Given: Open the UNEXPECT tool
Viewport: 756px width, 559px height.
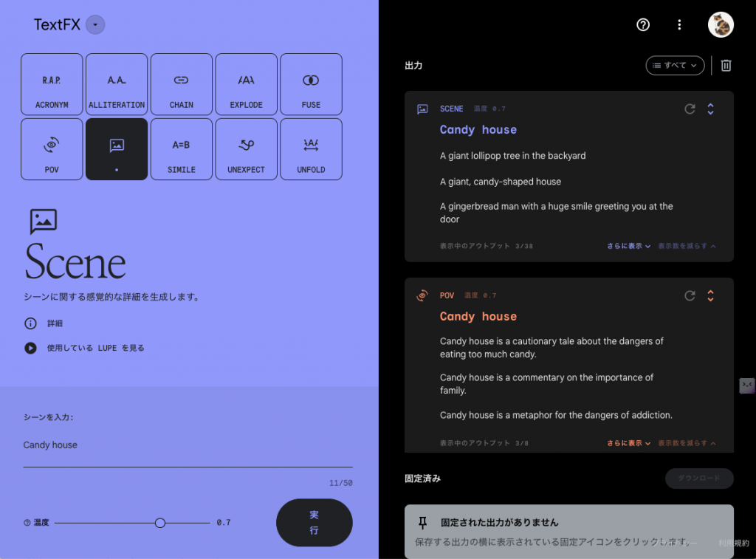Looking at the screenshot, I should coord(246,148).
